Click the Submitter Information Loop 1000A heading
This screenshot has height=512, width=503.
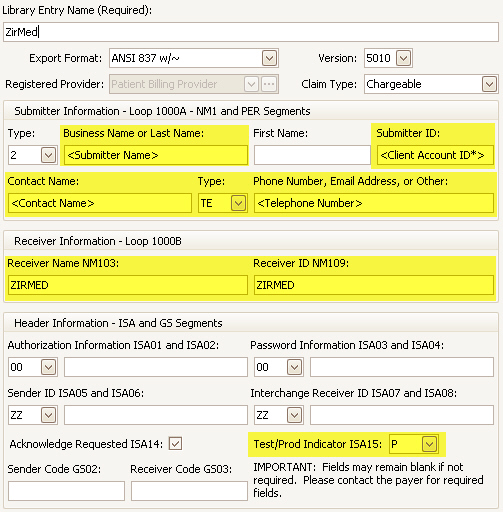162,111
